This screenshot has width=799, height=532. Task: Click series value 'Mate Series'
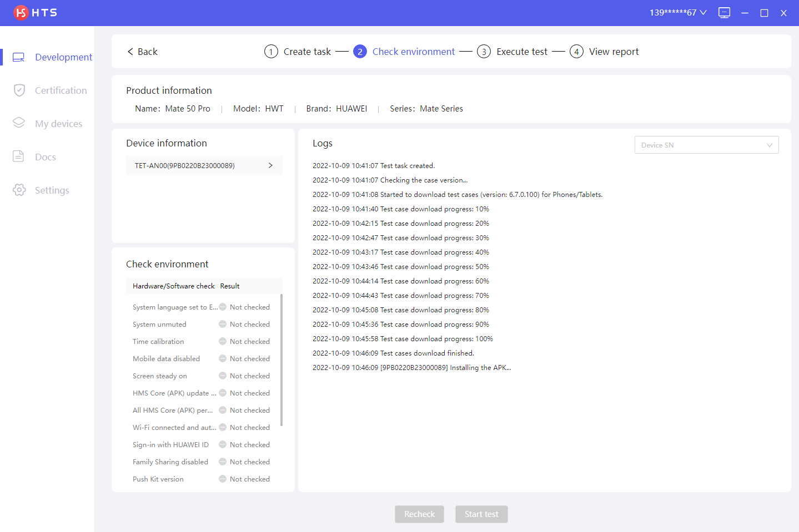(441, 109)
